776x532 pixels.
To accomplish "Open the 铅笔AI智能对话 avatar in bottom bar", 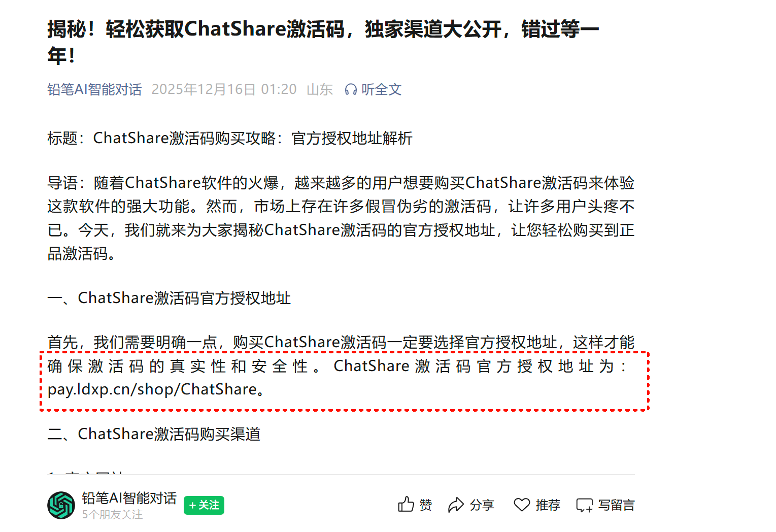I will click(x=61, y=505).
